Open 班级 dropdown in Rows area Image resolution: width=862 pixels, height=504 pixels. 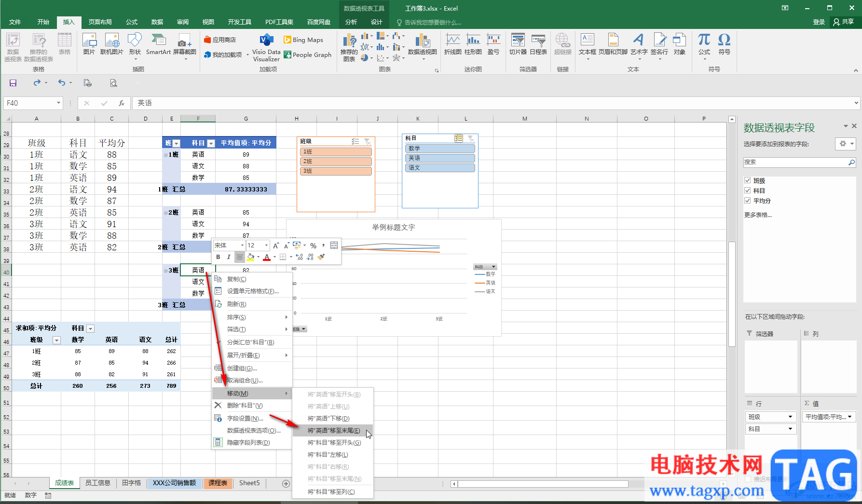pos(790,417)
